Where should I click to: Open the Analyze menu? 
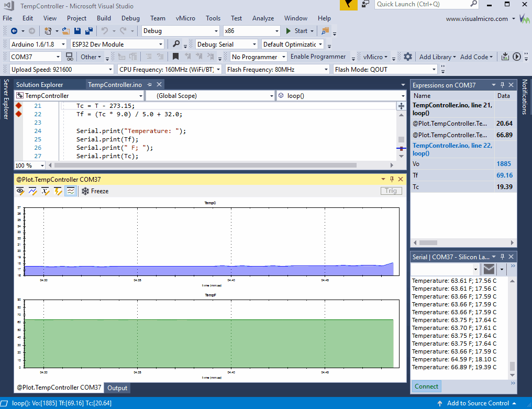pos(263,18)
